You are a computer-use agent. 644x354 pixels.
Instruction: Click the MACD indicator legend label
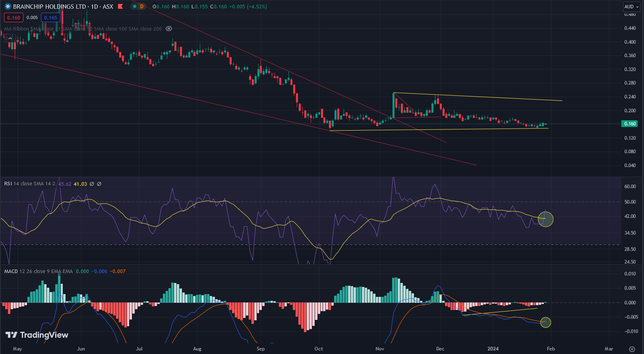tap(11, 271)
